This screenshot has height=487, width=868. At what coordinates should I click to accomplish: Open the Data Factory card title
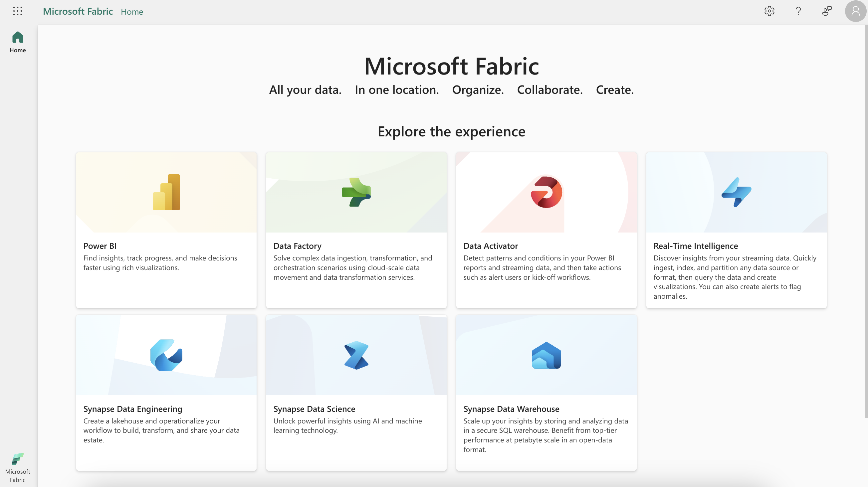[297, 246]
